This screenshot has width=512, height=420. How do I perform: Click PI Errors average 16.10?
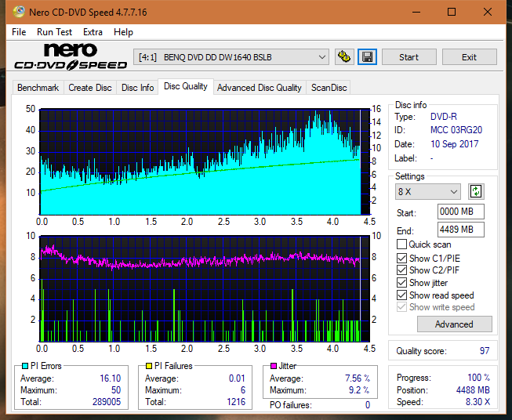coord(110,378)
